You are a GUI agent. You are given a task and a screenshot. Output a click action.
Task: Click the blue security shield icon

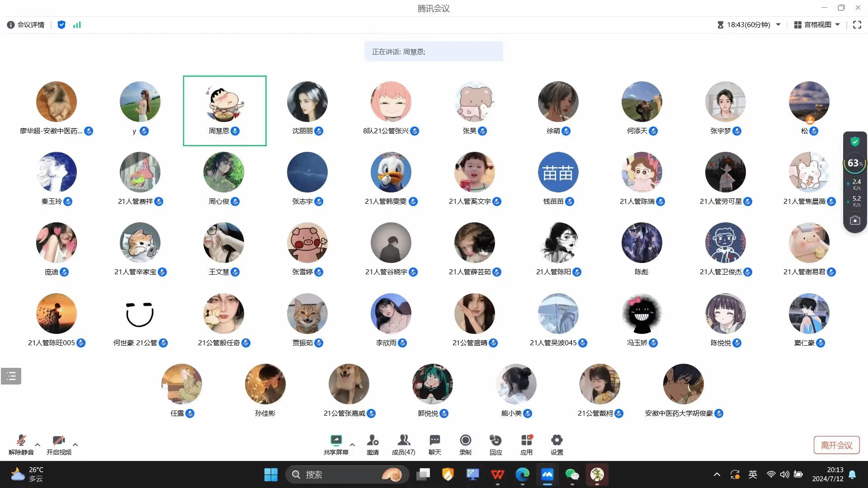point(61,25)
